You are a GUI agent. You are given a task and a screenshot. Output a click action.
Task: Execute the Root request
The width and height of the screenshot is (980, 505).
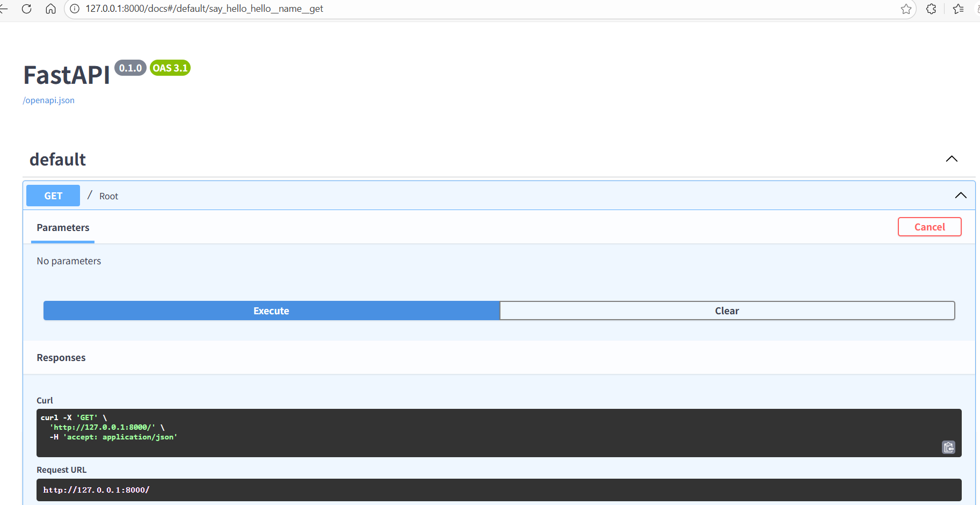[x=271, y=311]
